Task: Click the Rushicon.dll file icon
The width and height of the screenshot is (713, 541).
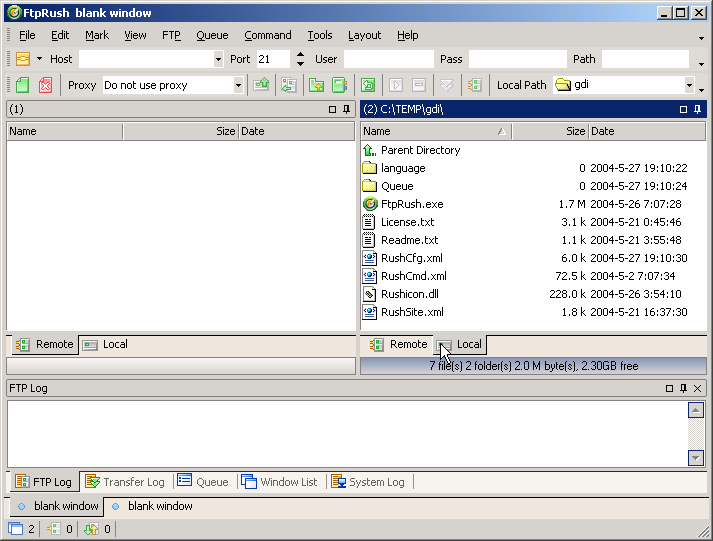Action: click(x=370, y=294)
